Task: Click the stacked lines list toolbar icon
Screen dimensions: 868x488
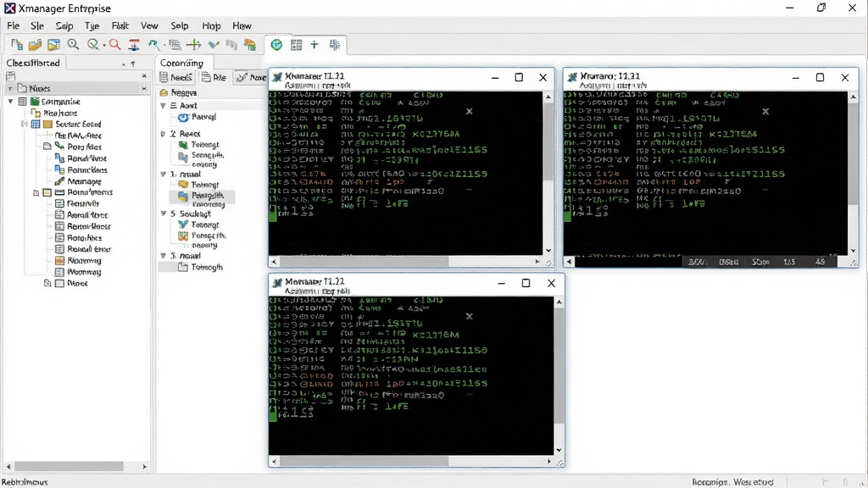Action: tap(175, 45)
